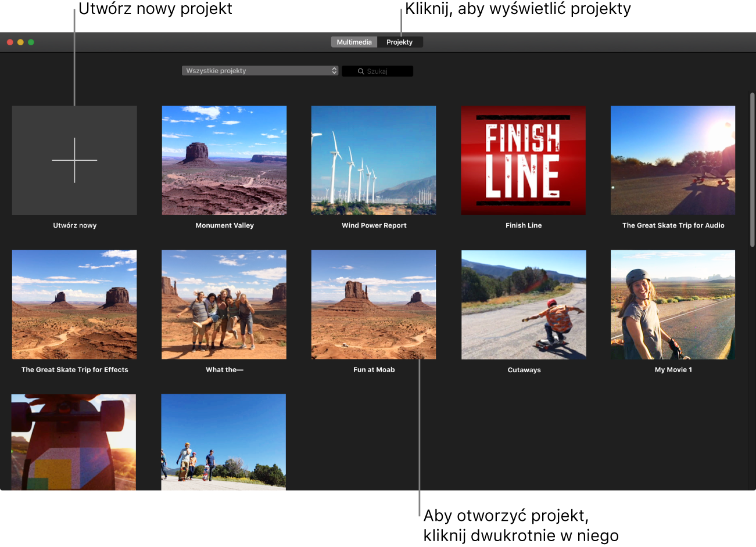Viewport: 756px width, 547px height.
Task: Switch to the Multimedia tab
Action: click(354, 42)
